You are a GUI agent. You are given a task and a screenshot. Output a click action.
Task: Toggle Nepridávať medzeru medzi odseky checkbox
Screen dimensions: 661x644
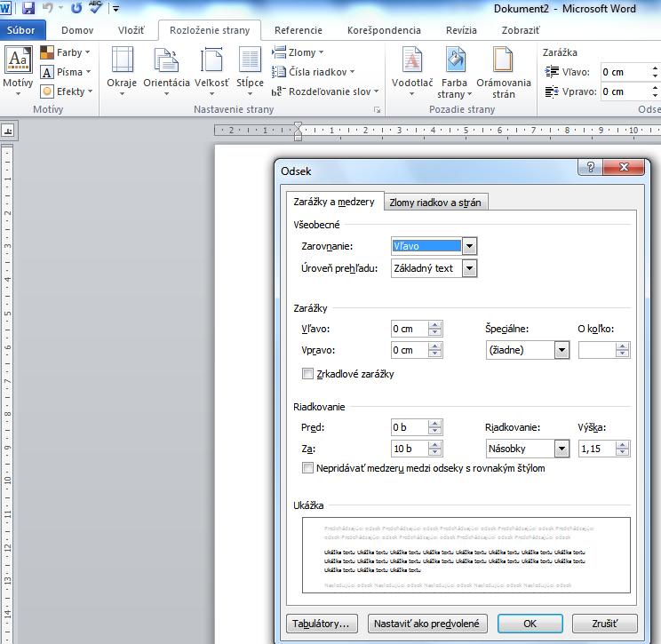pos(307,468)
